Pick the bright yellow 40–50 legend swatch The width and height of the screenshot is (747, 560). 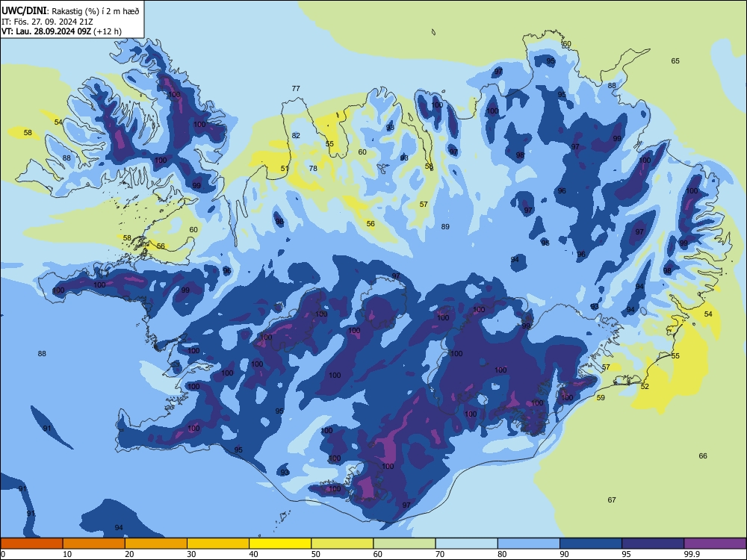click(280, 544)
